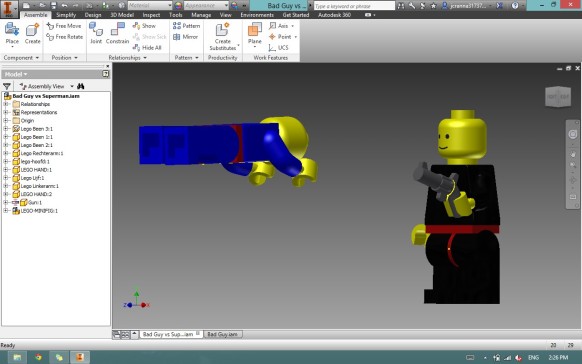Click the Save icon in quick access toolbar
This screenshot has width=582, height=364.
pyautogui.click(x=53, y=6)
